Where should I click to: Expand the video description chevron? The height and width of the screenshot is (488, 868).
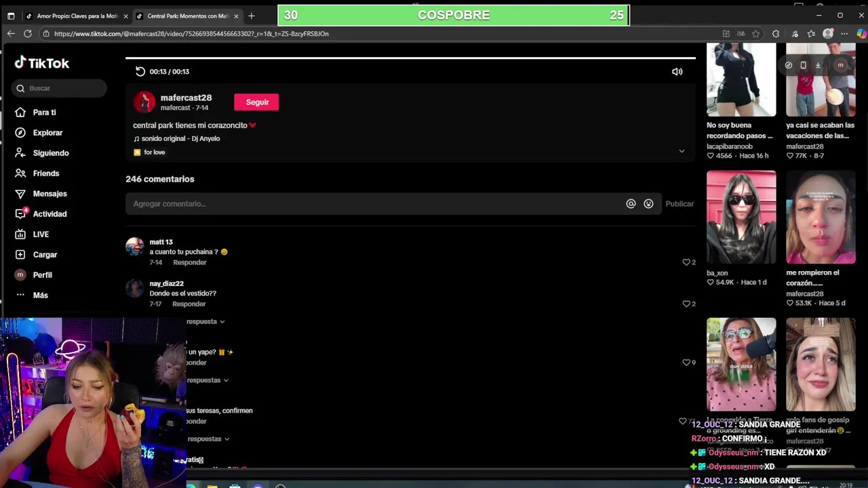[682, 151]
